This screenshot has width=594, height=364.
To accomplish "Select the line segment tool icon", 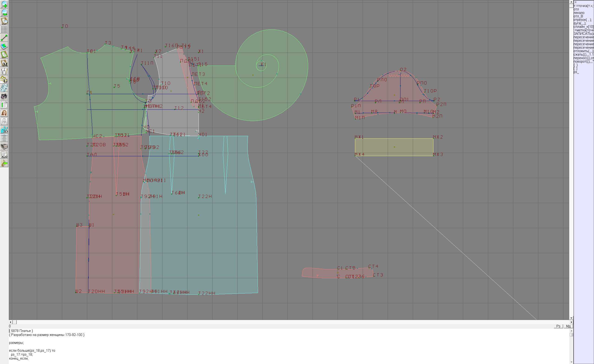I will (x=4, y=38).
